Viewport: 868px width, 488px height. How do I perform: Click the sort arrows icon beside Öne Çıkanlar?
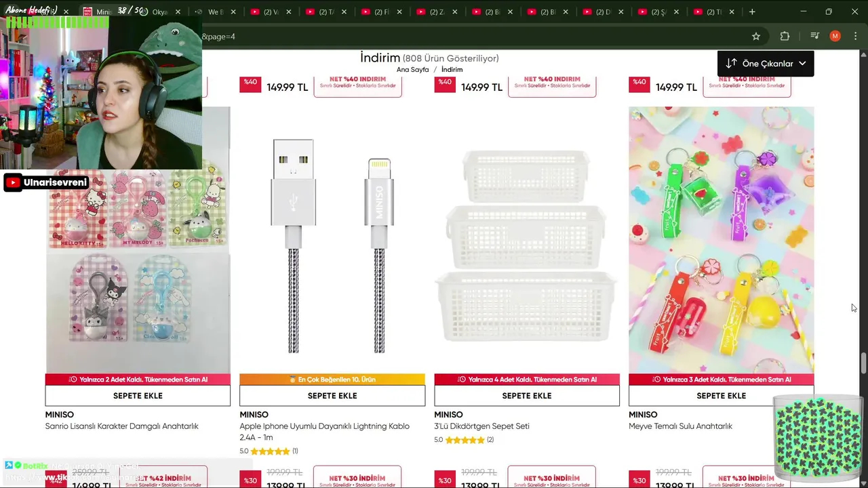731,63
